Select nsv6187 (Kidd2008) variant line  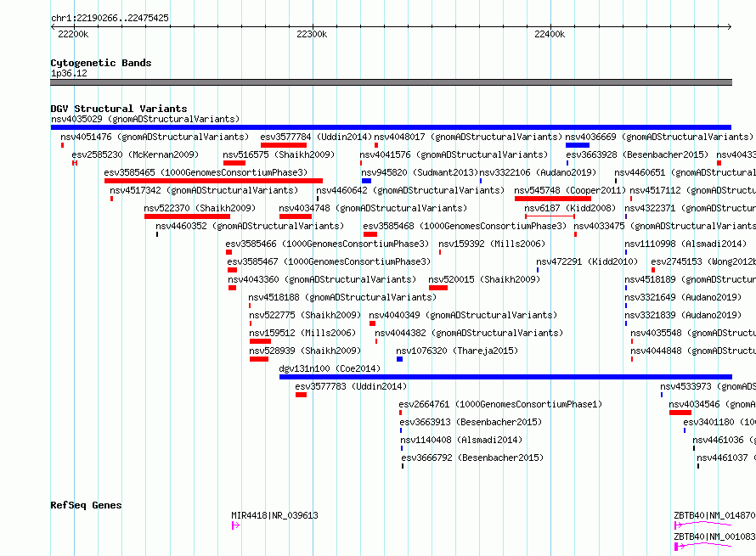pos(550,216)
